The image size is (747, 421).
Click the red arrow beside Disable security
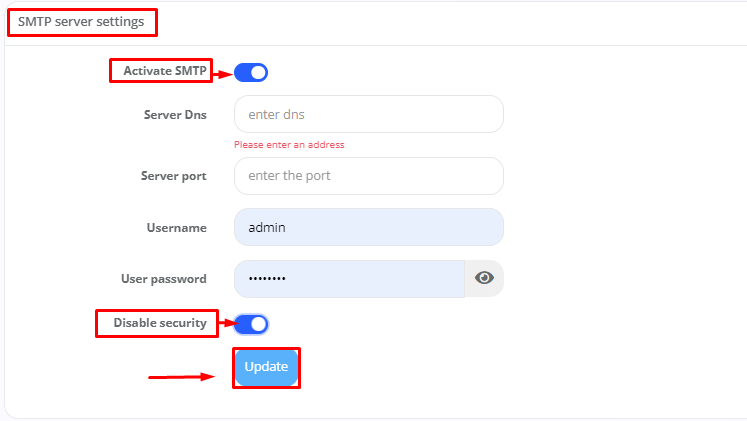pyautogui.click(x=226, y=323)
